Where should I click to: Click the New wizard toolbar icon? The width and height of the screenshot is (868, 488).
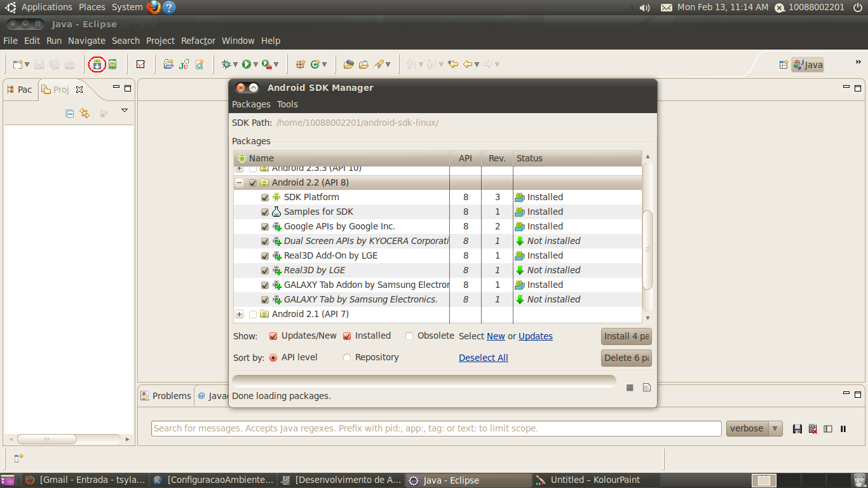tap(18, 64)
